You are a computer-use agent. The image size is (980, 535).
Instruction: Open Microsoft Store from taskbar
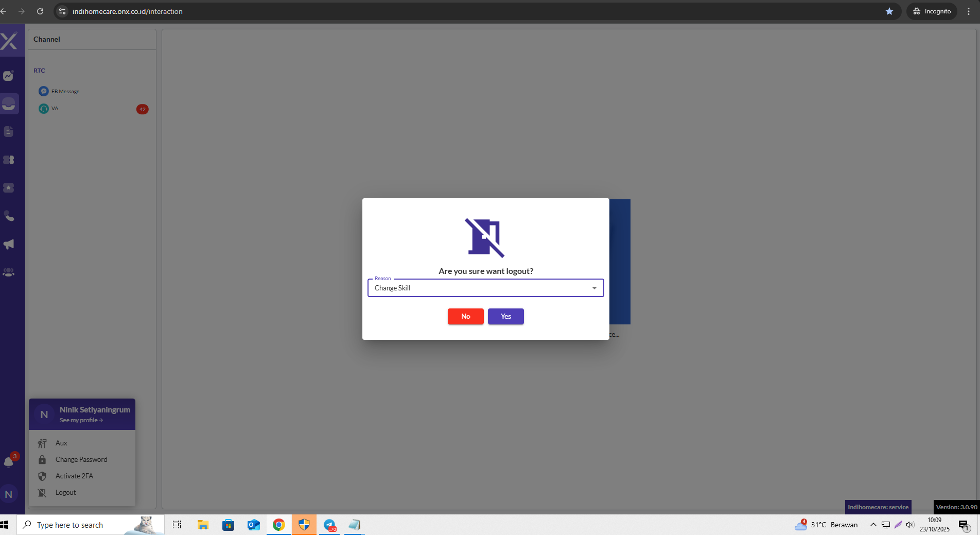[x=228, y=525]
